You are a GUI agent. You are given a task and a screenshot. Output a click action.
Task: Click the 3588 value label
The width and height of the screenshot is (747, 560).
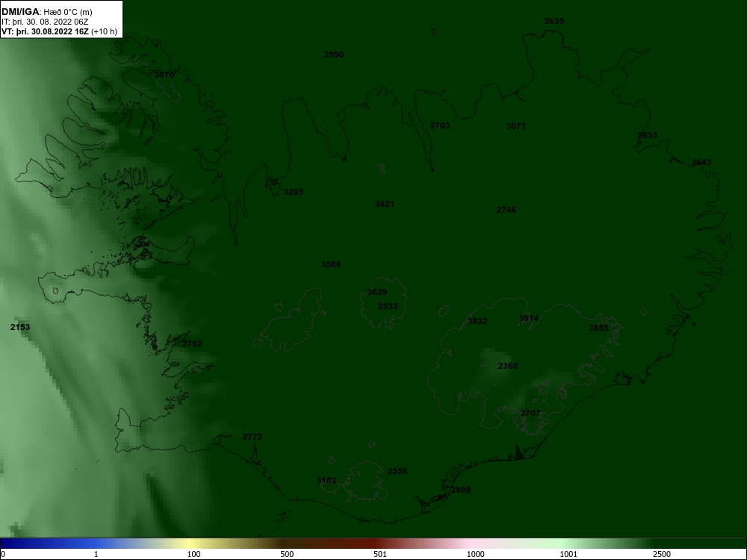pos(331,265)
